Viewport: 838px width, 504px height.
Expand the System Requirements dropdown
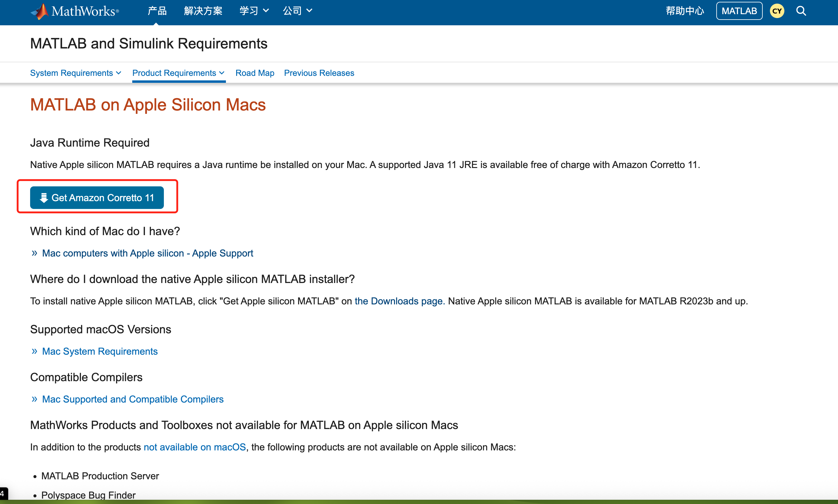pos(75,73)
